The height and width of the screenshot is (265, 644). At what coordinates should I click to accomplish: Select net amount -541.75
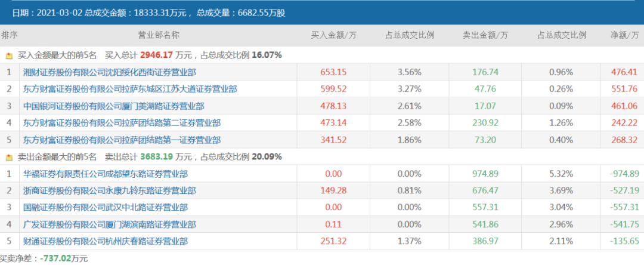pyautogui.click(x=624, y=225)
